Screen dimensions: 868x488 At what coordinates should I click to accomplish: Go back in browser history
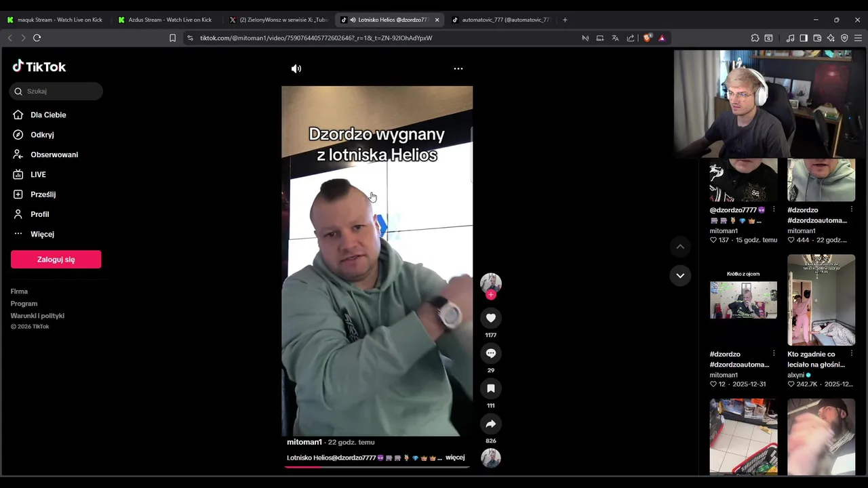pos(9,38)
